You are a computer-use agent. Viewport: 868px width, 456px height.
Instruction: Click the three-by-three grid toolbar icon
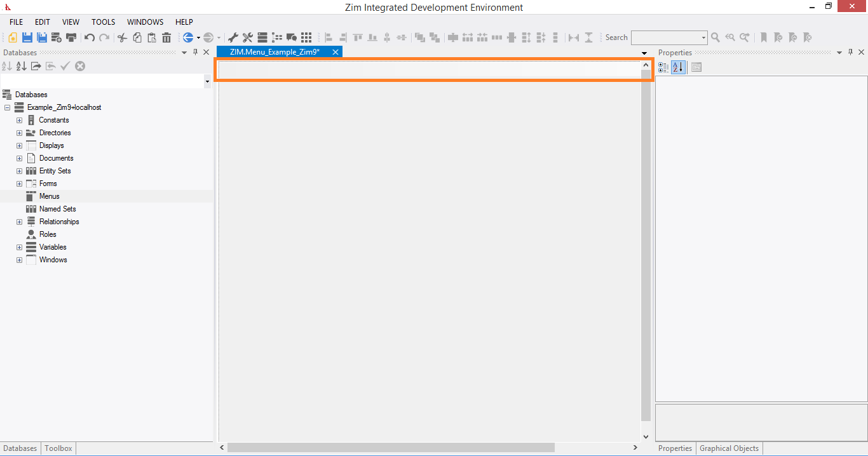coord(306,37)
